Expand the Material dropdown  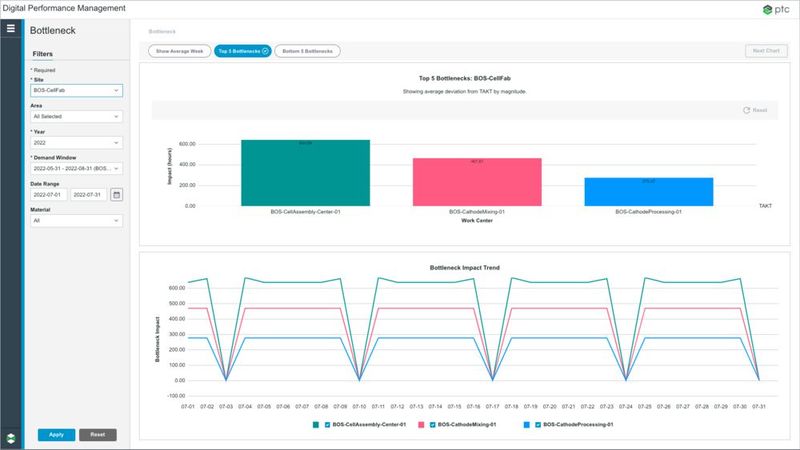[x=76, y=220]
